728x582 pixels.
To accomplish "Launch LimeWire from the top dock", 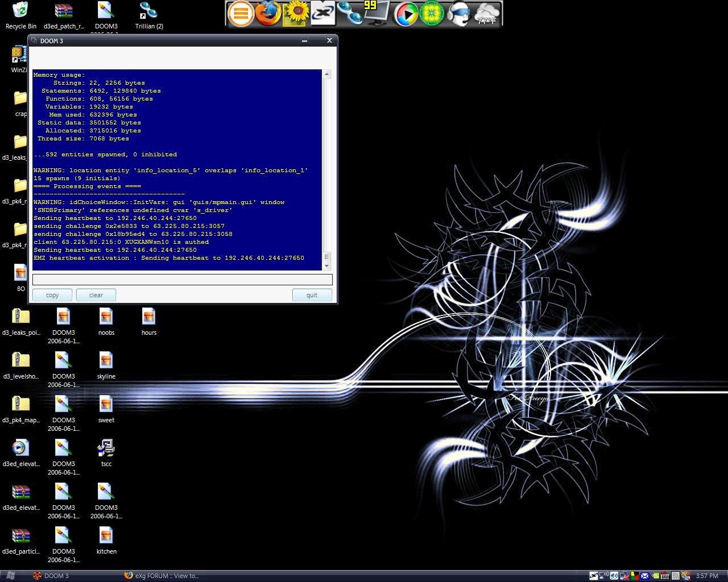I will click(x=432, y=14).
